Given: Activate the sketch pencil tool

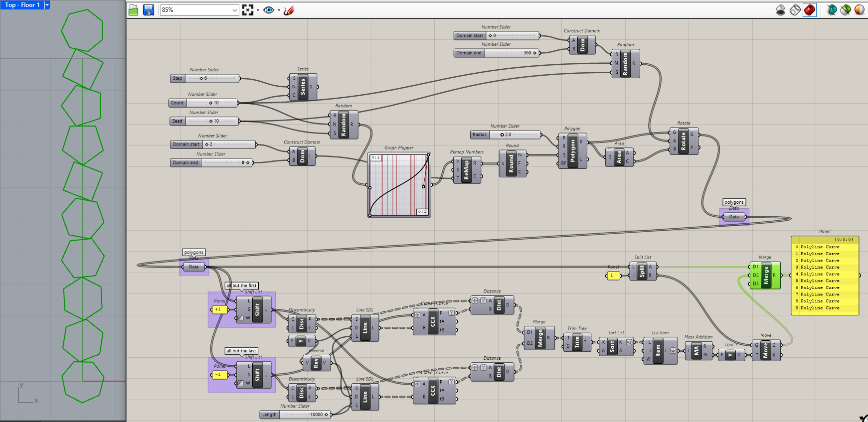Looking at the screenshot, I should (x=289, y=10).
